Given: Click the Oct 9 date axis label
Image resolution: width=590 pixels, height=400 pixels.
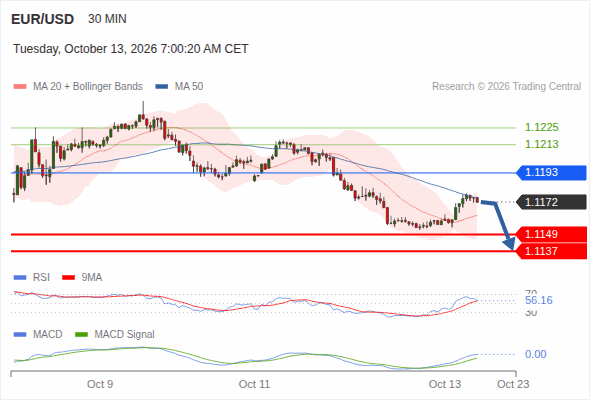Looking at the screenshot, I should tap(100, 384).
